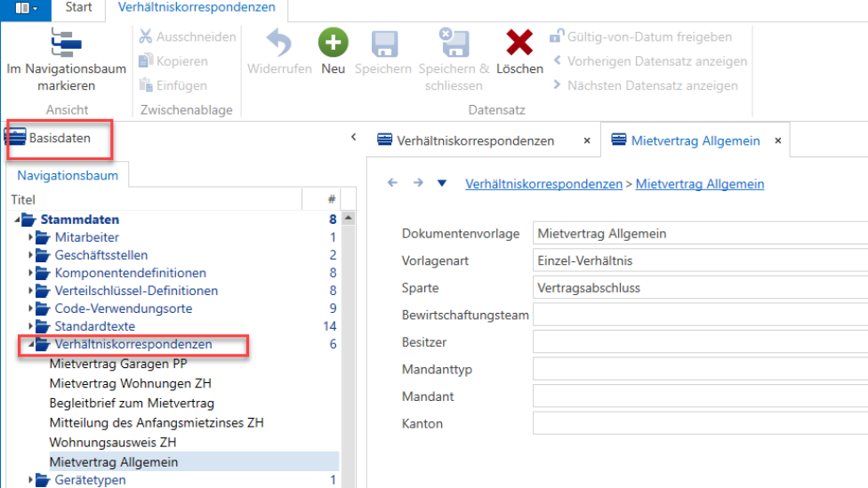Click the Komponentendefinitionen folder icon
This screenshot has height=488, width=868.
coord(43,273)
